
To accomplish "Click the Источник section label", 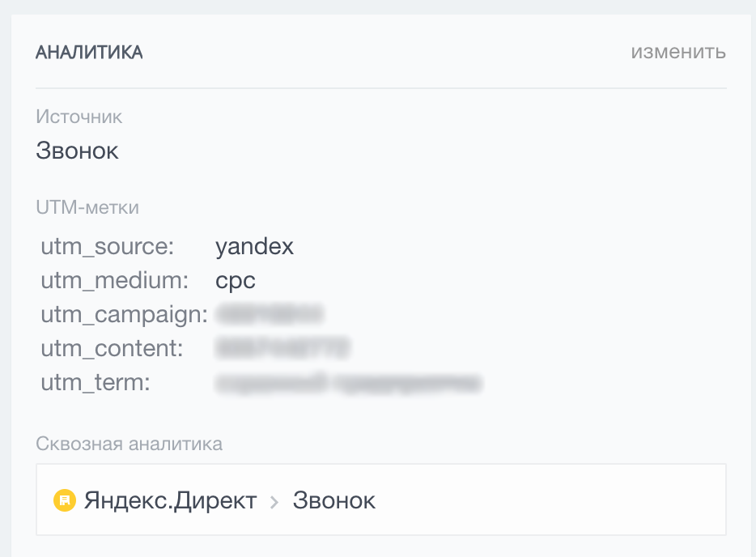I will click(79, 117).
